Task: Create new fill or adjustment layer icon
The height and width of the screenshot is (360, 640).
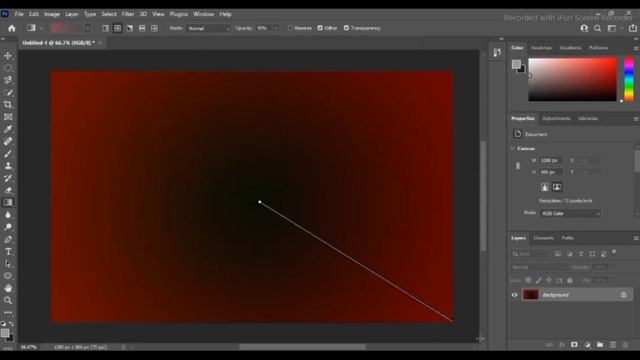Action: pyautogui.click(x=587, y=345)
